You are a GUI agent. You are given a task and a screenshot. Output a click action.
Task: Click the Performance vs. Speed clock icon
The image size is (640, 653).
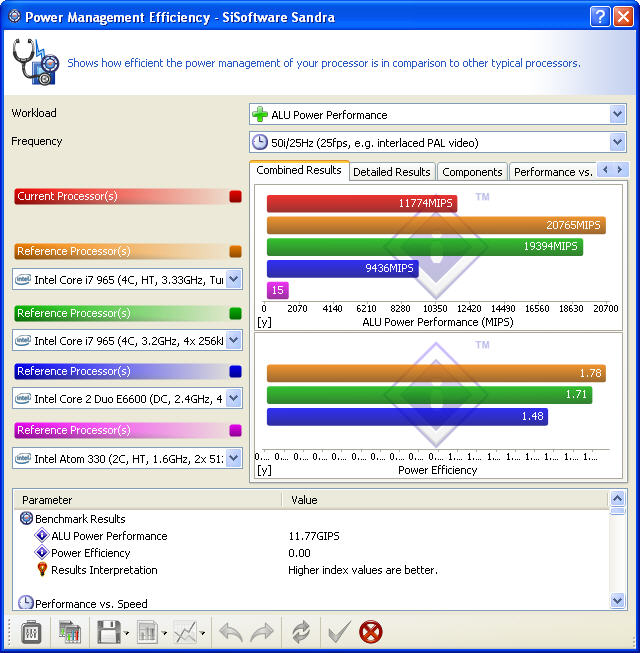[x=26, y=603]
